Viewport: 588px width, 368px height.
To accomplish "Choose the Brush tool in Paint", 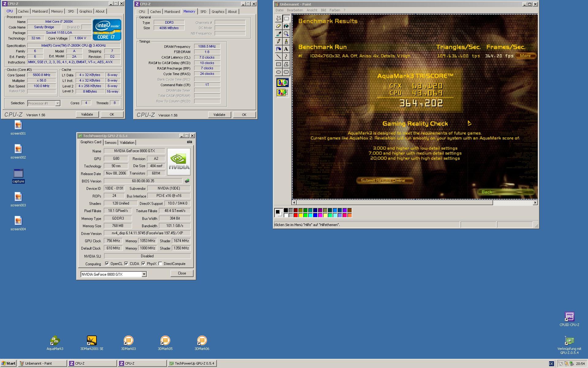I will [x=286, y=41].
